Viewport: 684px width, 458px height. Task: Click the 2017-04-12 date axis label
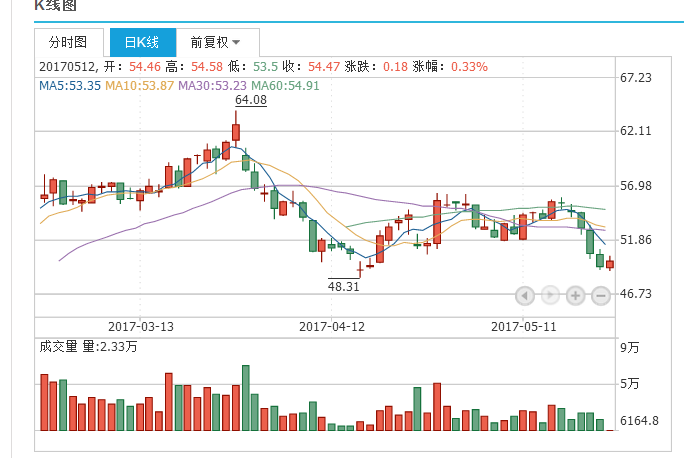coord(332,327)
